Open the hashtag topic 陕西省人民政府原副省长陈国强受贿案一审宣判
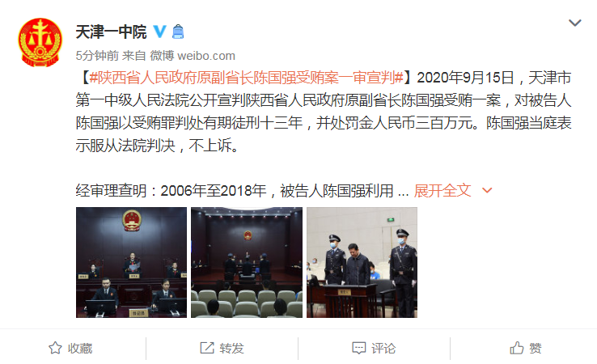 (247, 78)
